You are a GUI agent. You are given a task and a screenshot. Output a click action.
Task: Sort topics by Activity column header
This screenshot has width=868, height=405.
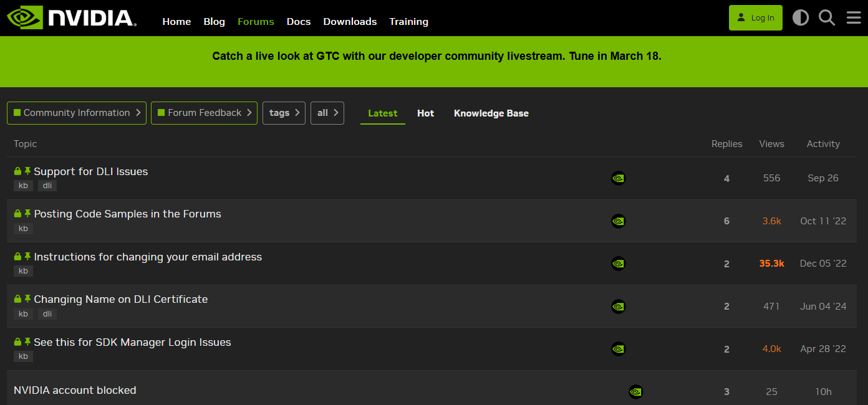(823, 144)
